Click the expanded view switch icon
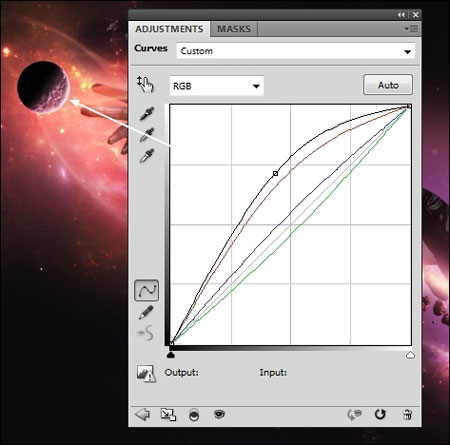The width and height of the screenshot is (450, 445). click(x=168, y=414)
